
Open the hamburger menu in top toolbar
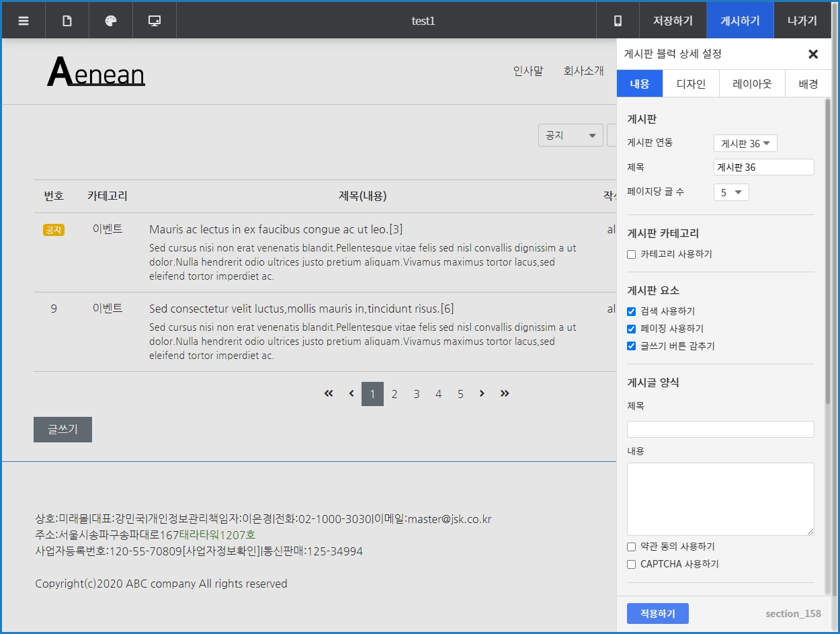(24, 21)
